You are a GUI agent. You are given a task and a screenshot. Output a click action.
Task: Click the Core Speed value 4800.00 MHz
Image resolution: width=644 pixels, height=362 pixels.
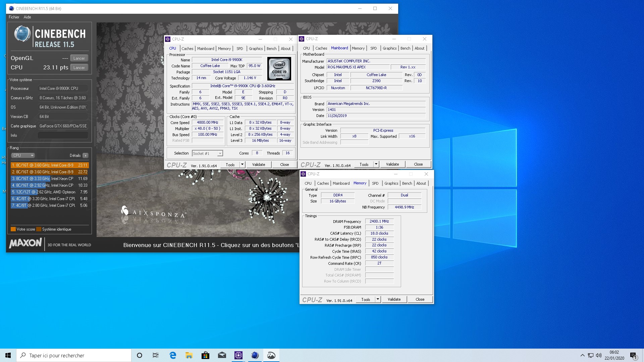pos(208,123)
